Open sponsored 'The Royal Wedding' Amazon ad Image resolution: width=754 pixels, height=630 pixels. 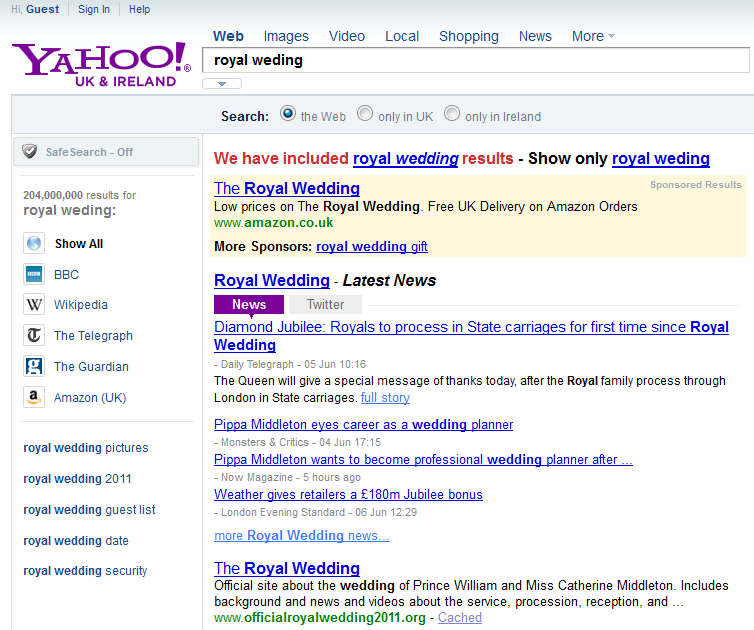click(287, 188)
